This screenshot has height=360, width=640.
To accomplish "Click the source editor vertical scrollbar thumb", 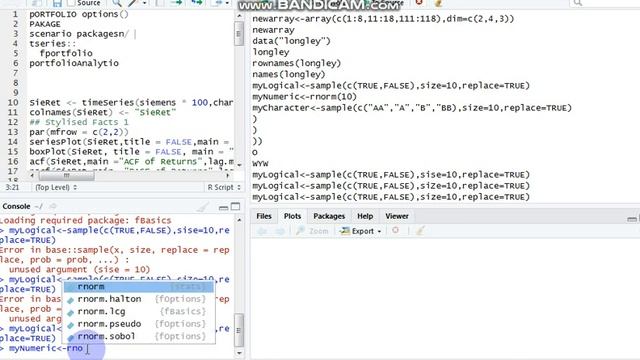I will [x=238, y=34].
